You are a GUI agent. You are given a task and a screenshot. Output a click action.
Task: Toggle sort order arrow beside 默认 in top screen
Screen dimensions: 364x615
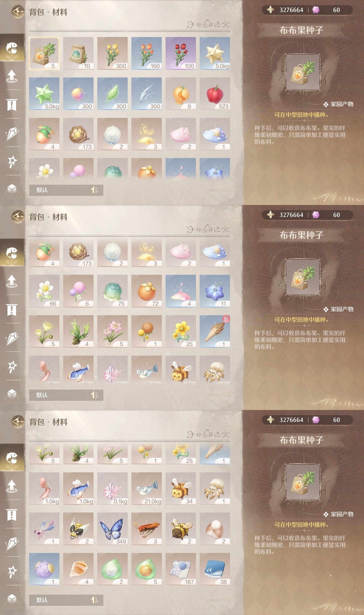click(94, 190)
